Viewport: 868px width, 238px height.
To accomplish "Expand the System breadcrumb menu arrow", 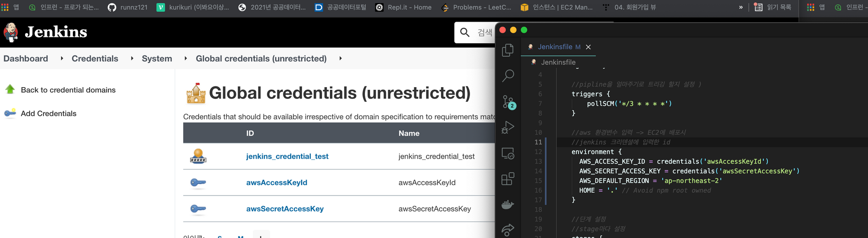I will pos(186,59).
